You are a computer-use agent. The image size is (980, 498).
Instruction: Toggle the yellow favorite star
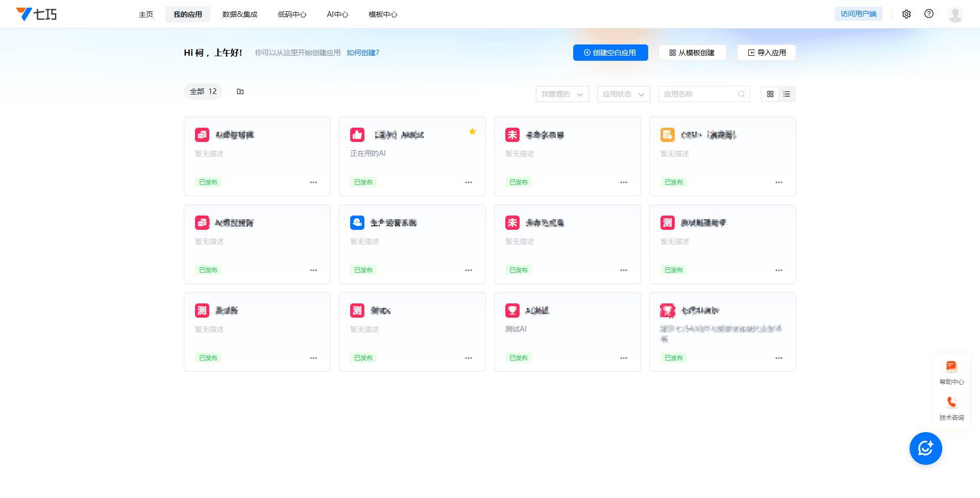[x=473, y=132]
